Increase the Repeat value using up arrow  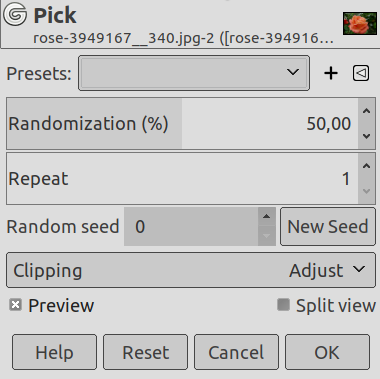[366, 166]
